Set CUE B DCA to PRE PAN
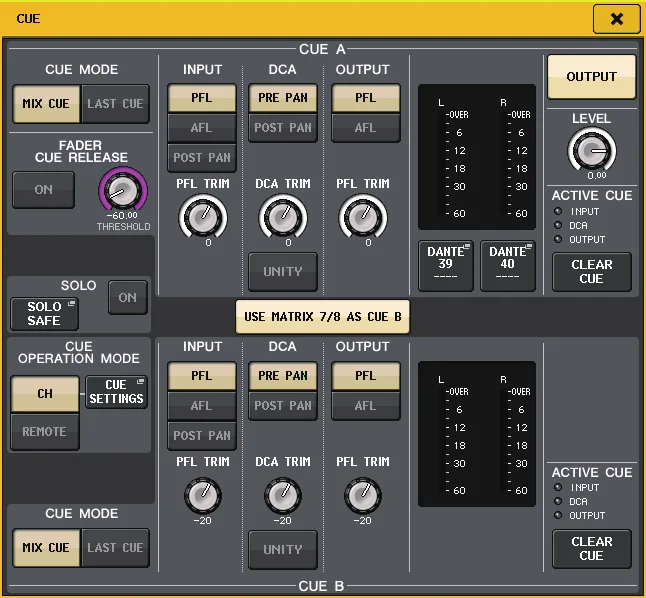Image resolution: width=646 pixels, height=598 pixels. [283, 375]
